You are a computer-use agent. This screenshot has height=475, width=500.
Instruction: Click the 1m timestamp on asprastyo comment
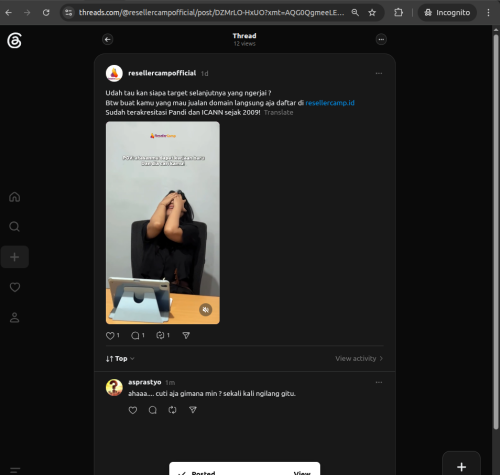click(170, 382)
